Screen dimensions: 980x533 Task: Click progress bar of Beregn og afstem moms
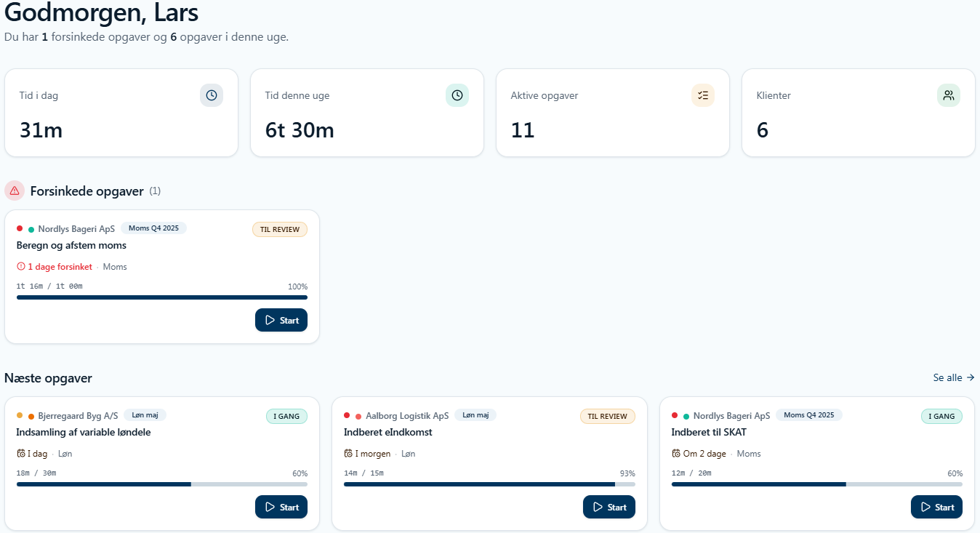point(162,297)
